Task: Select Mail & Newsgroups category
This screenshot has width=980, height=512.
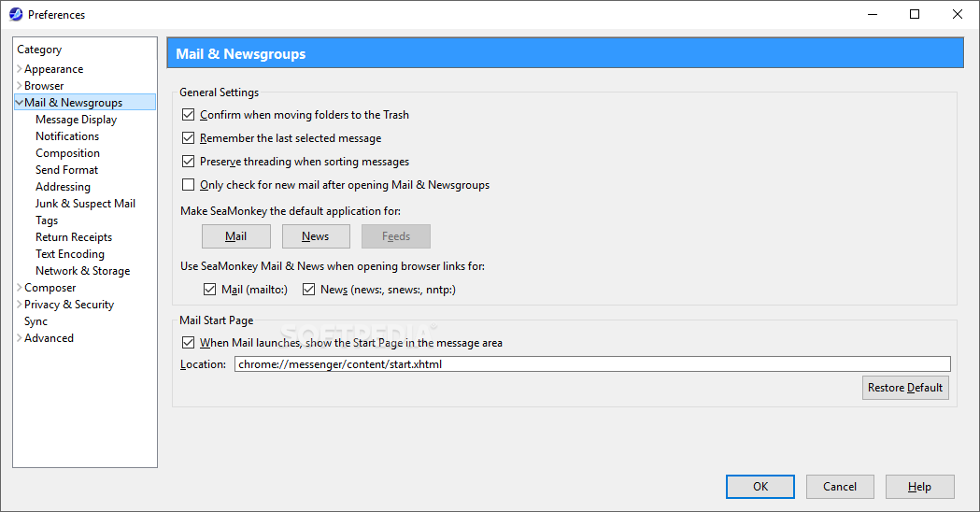Action: point(73,103)
